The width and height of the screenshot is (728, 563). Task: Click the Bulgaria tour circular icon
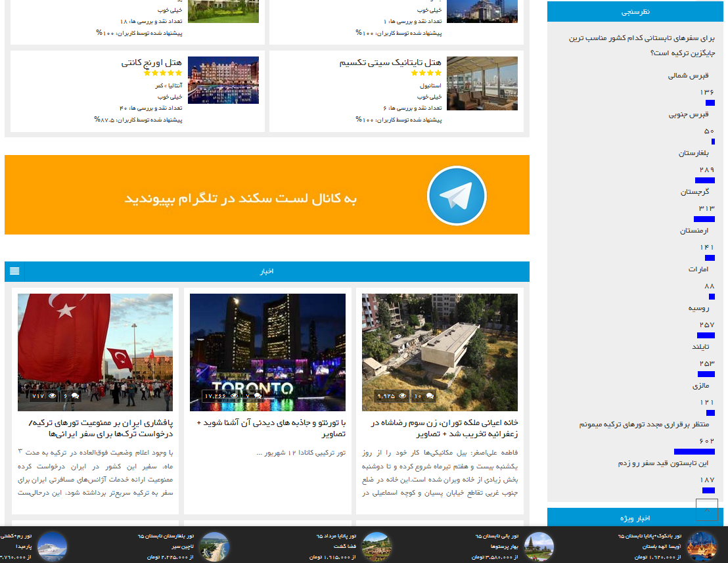(214, 547)
